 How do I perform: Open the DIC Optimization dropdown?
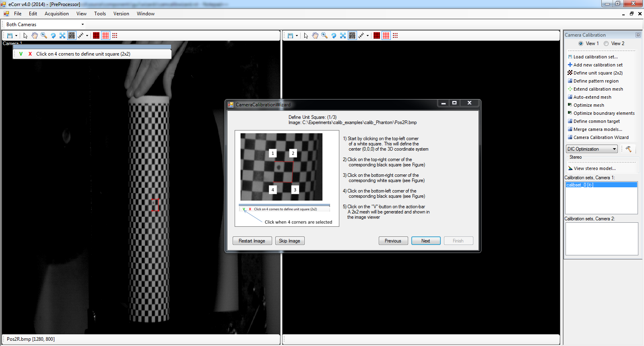(592, 149)
